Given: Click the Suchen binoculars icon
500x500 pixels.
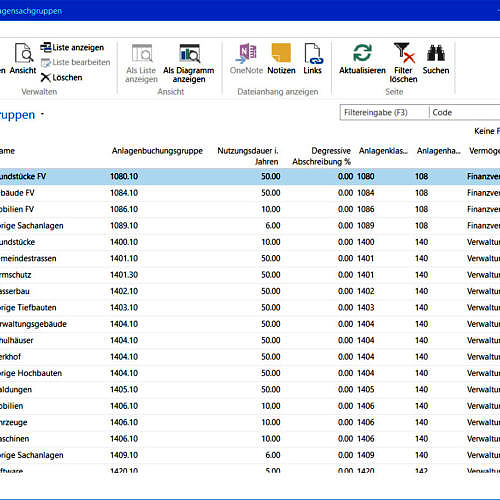Looking at the screenshot, I should click(436, 53).
